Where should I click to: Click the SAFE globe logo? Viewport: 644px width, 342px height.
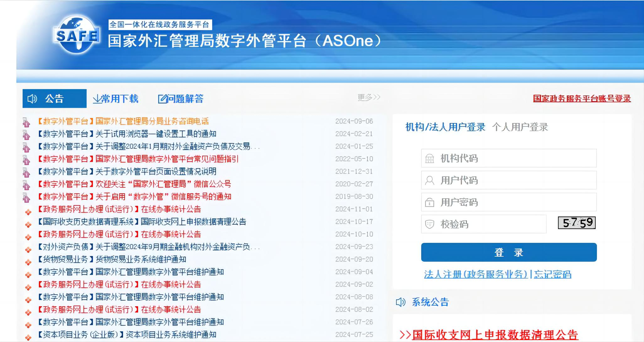77,35
